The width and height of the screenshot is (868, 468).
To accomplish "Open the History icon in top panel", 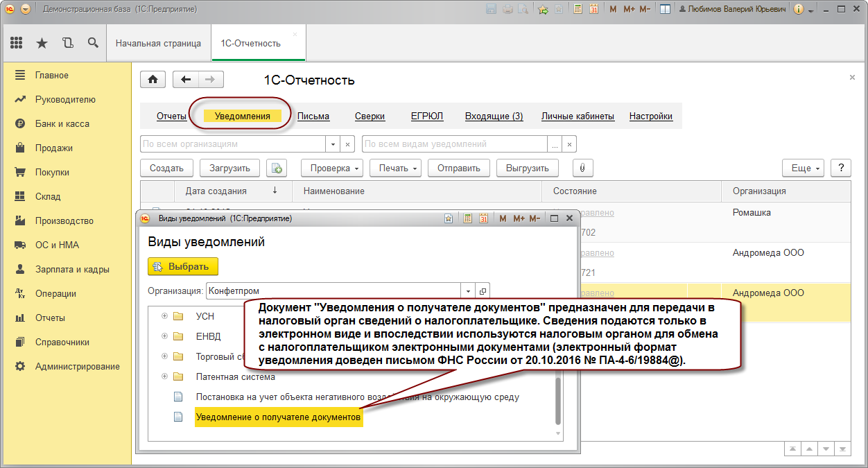I will pyautogui.click(x=67, y=43).
